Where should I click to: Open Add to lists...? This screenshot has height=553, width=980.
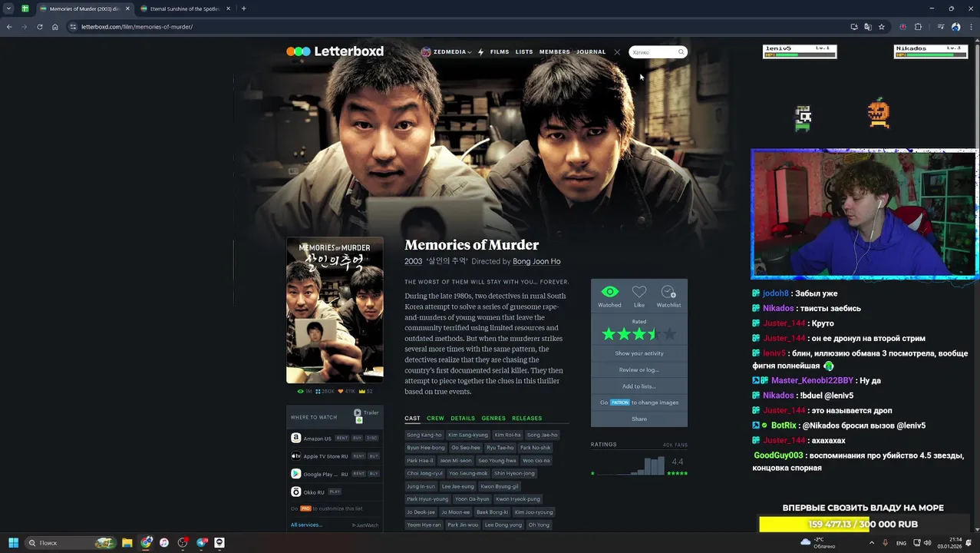pos(639,386)
